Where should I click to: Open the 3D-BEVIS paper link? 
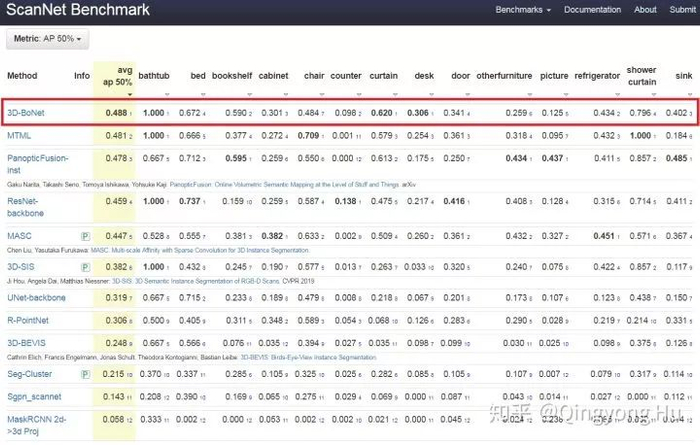[x=308, y=358]
